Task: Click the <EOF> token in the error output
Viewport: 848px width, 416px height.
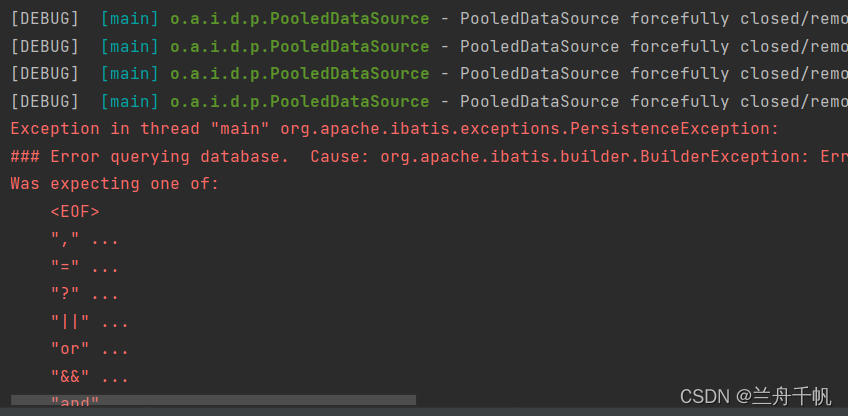Action: pos(75,211)
